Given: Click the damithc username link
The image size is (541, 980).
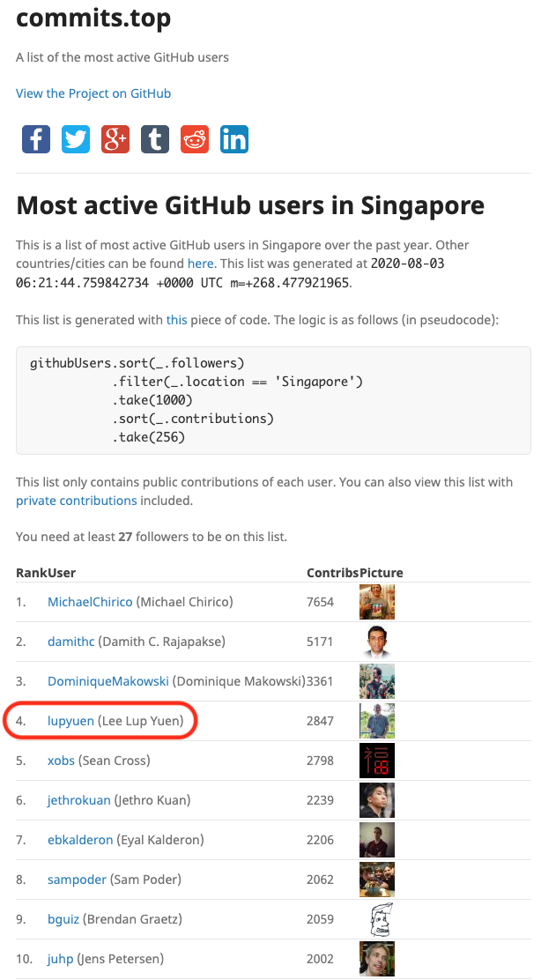Looking at the screenshot, I should point(70,642).
